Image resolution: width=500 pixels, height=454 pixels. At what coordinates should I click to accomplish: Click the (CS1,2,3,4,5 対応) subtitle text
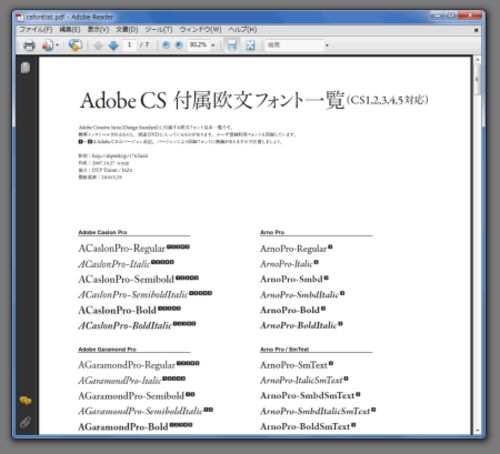[x=388, y=100]
